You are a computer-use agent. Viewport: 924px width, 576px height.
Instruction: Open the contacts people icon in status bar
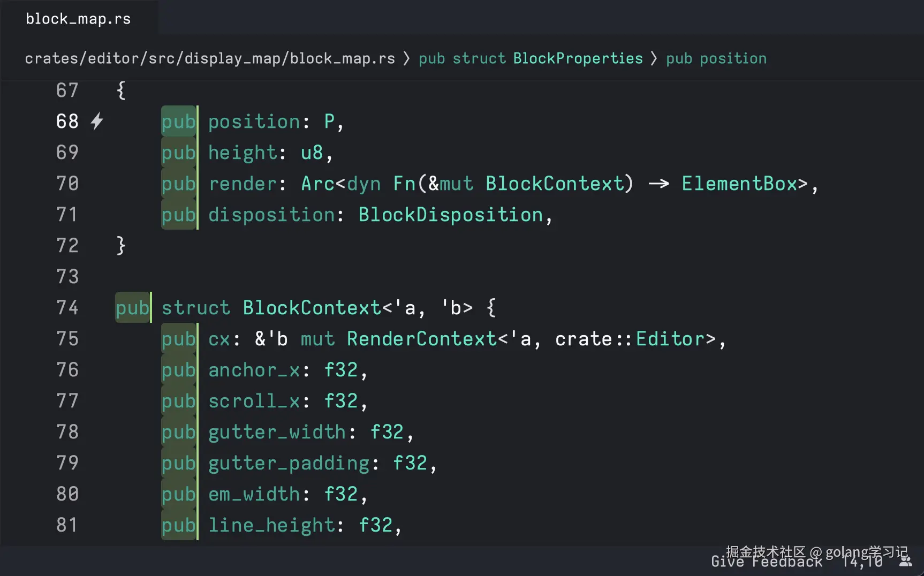pyautogui.click(x=905, y=561)
